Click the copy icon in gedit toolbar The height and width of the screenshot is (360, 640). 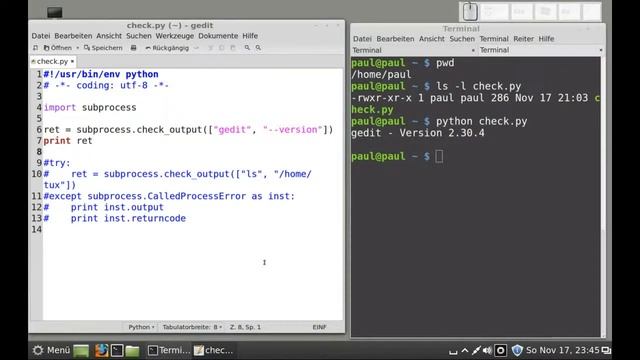coord(222,48)
